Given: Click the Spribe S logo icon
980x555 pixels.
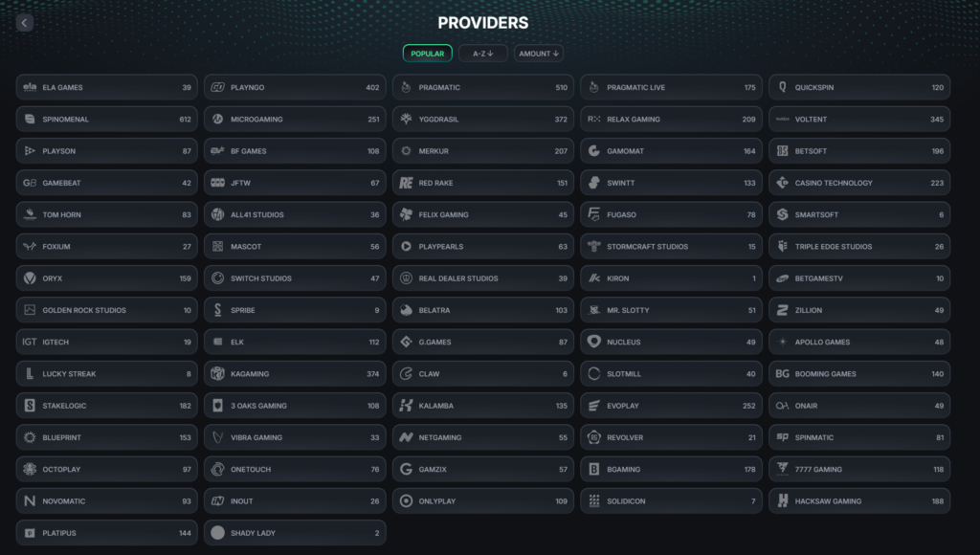Looking at the screenshot, I should 217,310.
